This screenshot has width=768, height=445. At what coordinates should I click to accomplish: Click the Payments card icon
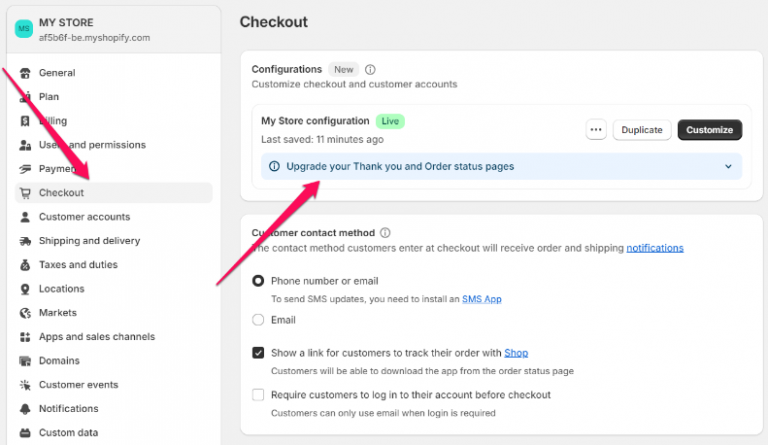click(x=25, y=169)
